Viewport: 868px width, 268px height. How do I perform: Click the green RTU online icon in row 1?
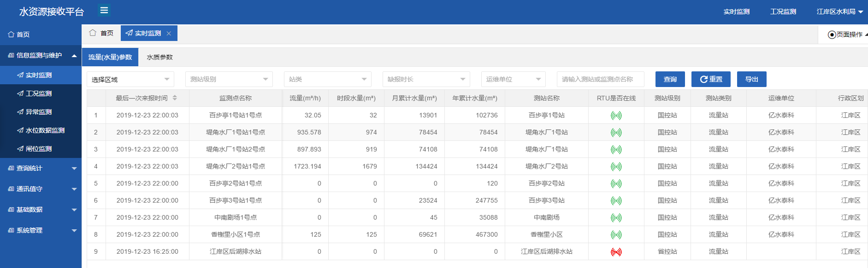616,116
